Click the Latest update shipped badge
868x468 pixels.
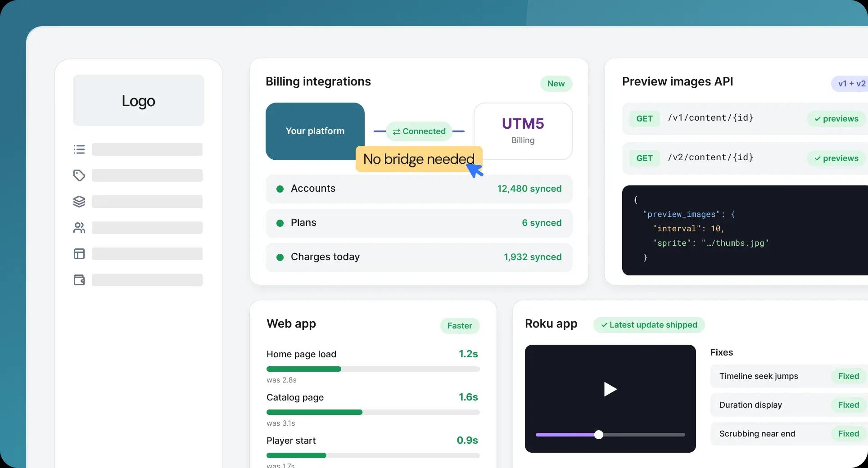coord(649,325)
